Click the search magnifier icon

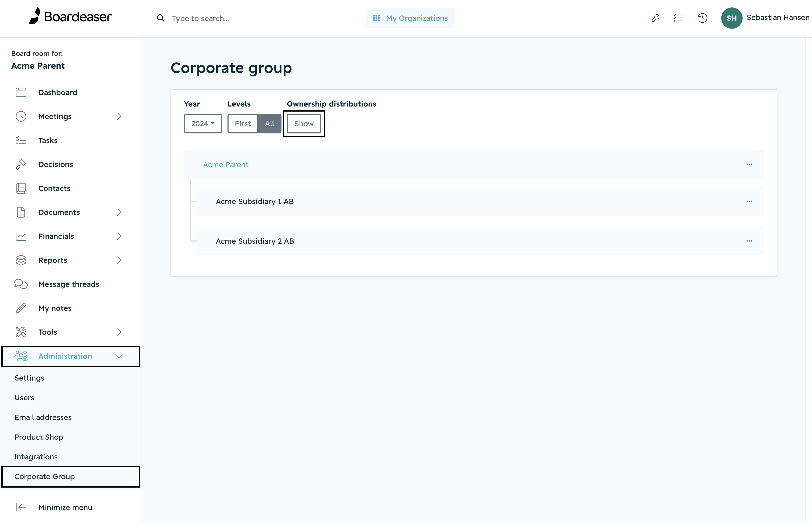tap(160, 18)
